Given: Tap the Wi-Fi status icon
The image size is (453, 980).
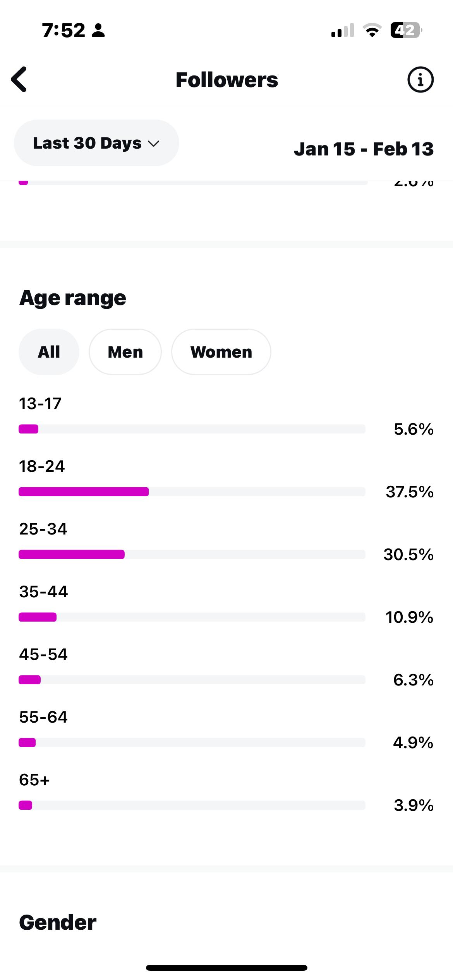Looking at the screenshot, I should coord(372,30).
